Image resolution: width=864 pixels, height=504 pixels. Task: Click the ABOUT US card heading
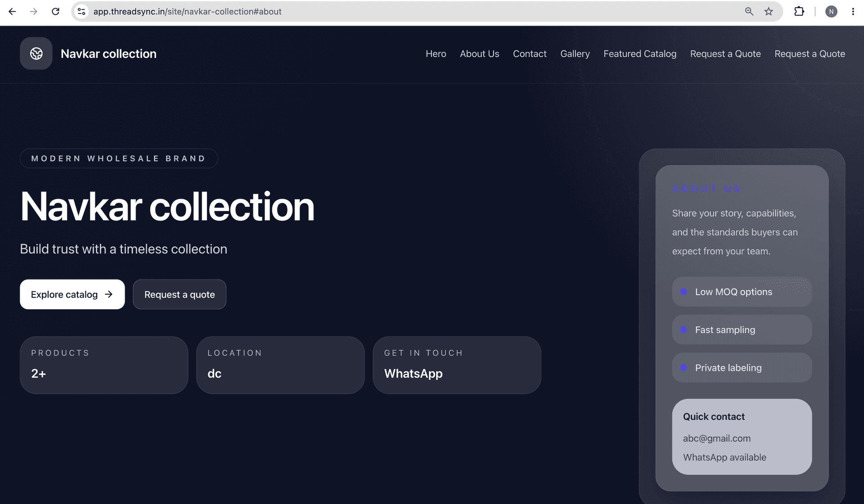pyautogui.click(x=706, y=189)
